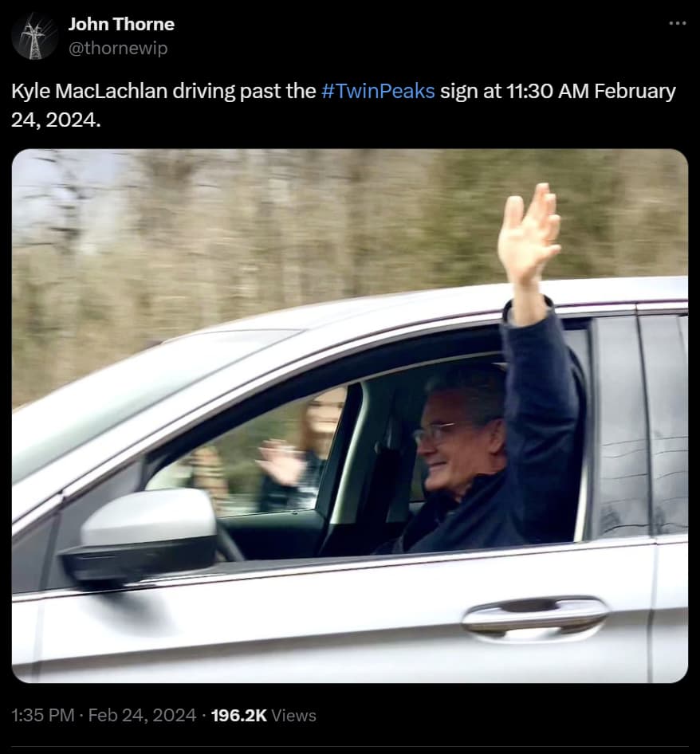Click the Feb 24, 2024 date
This screenshot has width=700, height=754.
coord(142,716)
